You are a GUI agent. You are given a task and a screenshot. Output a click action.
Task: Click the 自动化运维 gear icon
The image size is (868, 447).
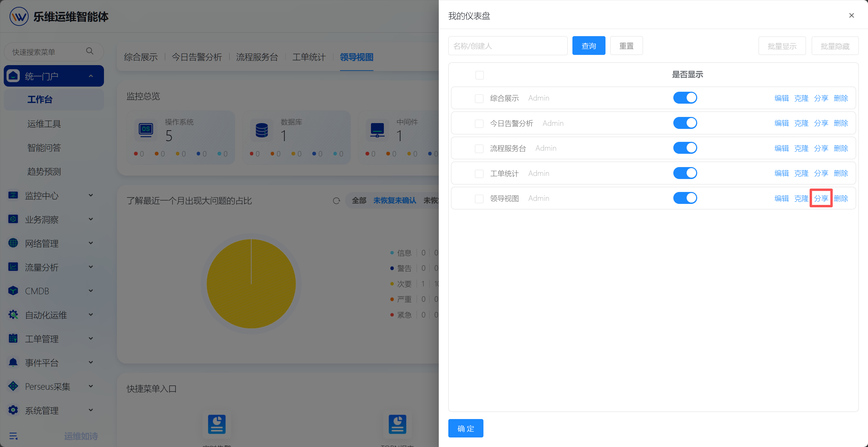13,315
